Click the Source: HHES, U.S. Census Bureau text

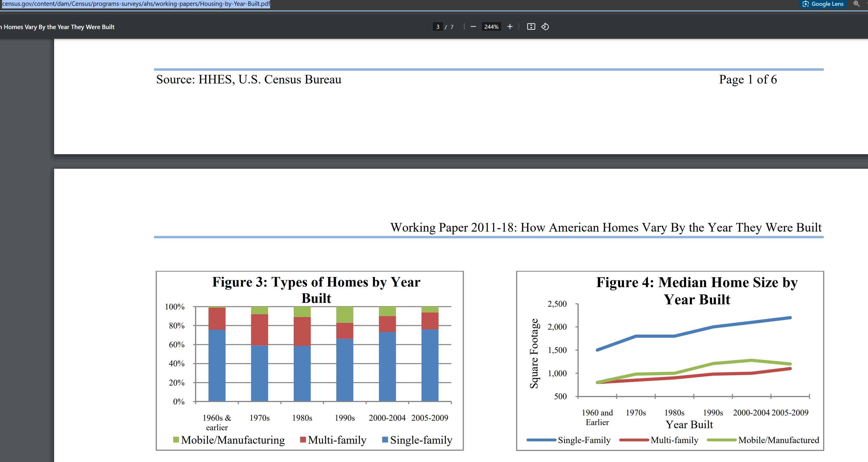pyautogui.click(x=249, y=79)
